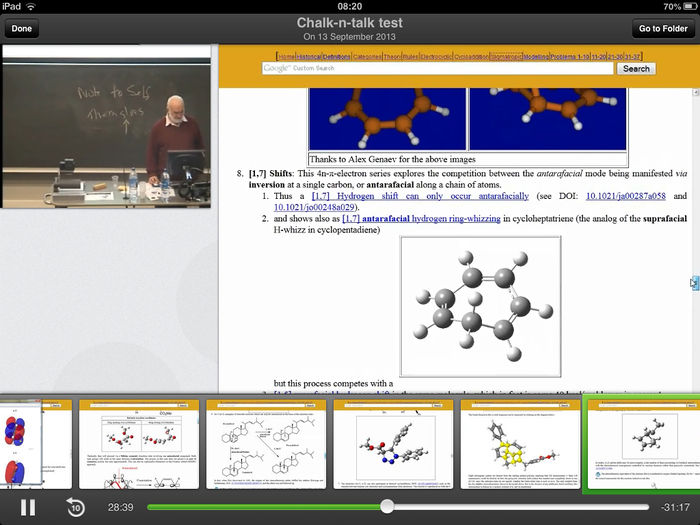Click the remaining time -31:17 label

coord(675,508)
